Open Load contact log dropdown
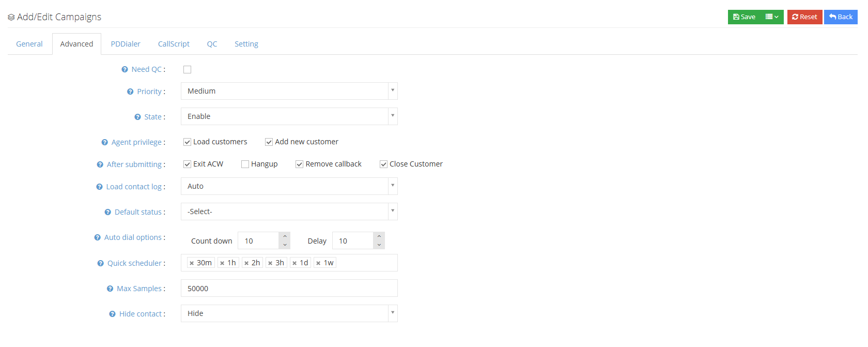 (x=289, y=186)
